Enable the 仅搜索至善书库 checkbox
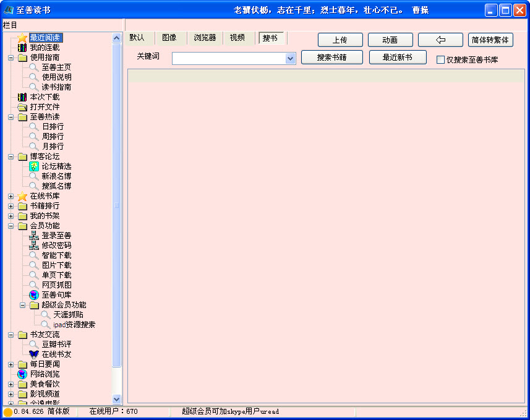Screen dimensions: 530x420 point(440,60)
